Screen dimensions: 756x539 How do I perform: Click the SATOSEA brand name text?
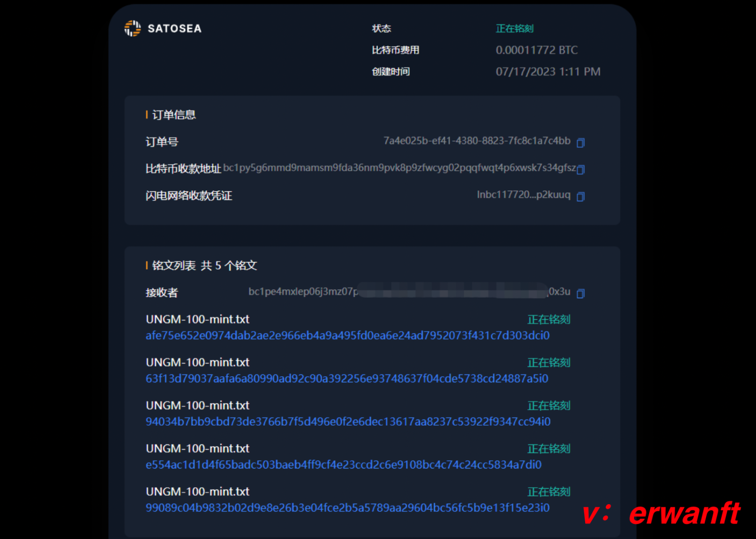pyautogui.click(x=174, y=29)
